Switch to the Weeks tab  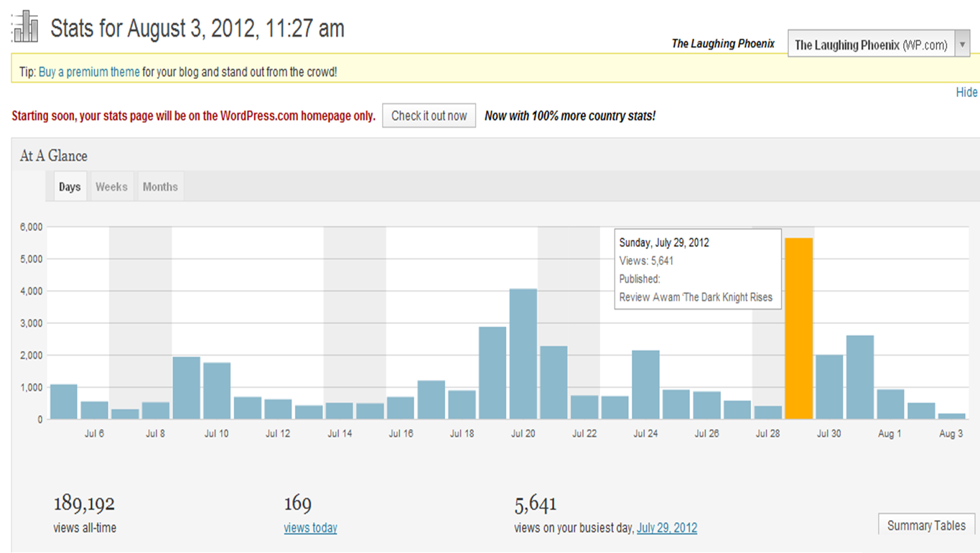pos(111,187)
